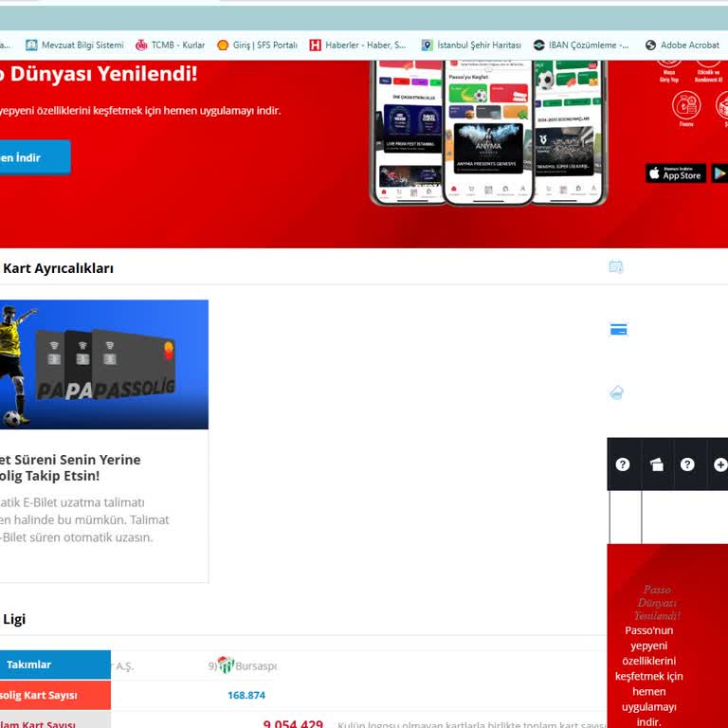Click Etkinlik ve Kombineni Al label

point(708,76)
